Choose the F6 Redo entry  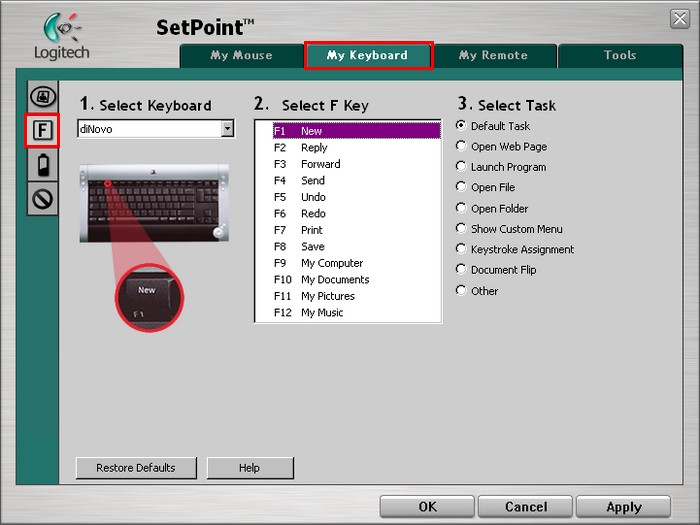click(357, 213)
